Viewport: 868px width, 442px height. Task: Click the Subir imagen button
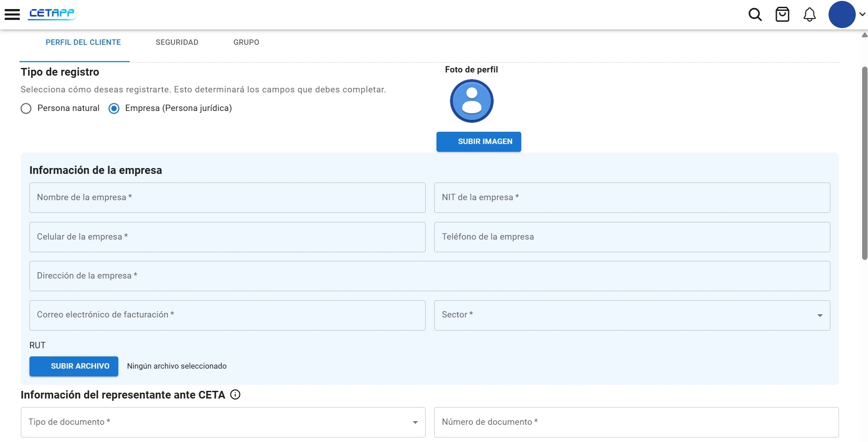point(479,142)
